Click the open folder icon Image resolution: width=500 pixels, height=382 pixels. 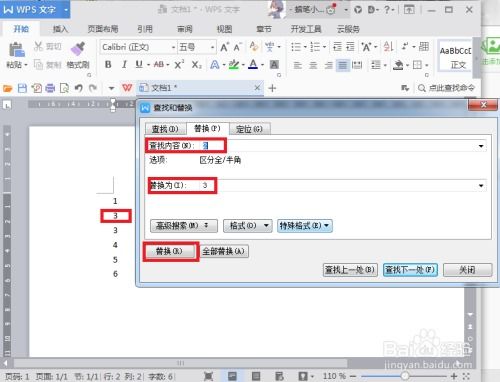(x=7, y=88)
